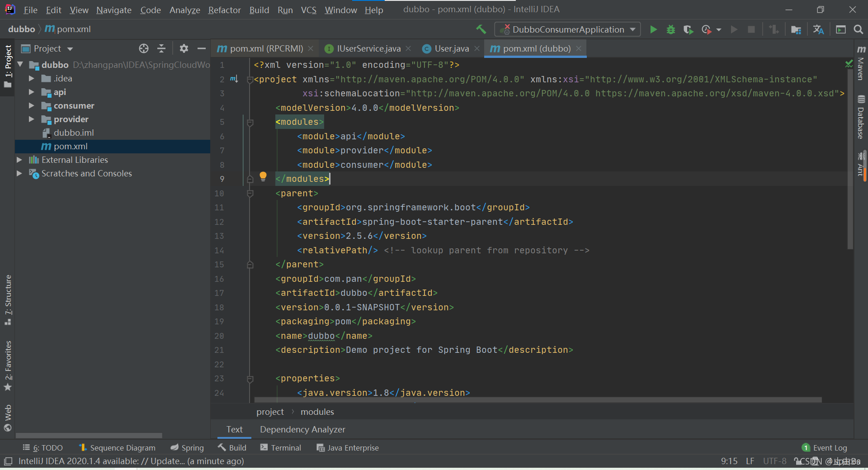Toggle the 7: Structure tool window
This screenshot has width=868, height=470.
coord(8,300)
